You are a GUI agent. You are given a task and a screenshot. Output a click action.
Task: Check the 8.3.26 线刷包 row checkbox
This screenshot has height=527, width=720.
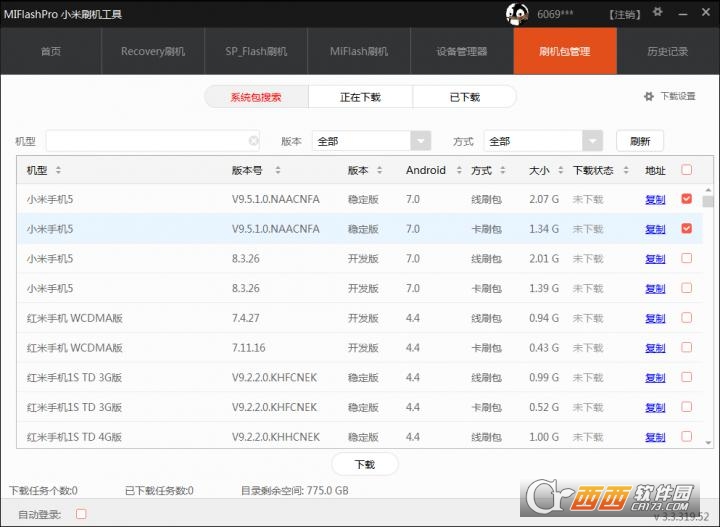[x=686, y=258]
